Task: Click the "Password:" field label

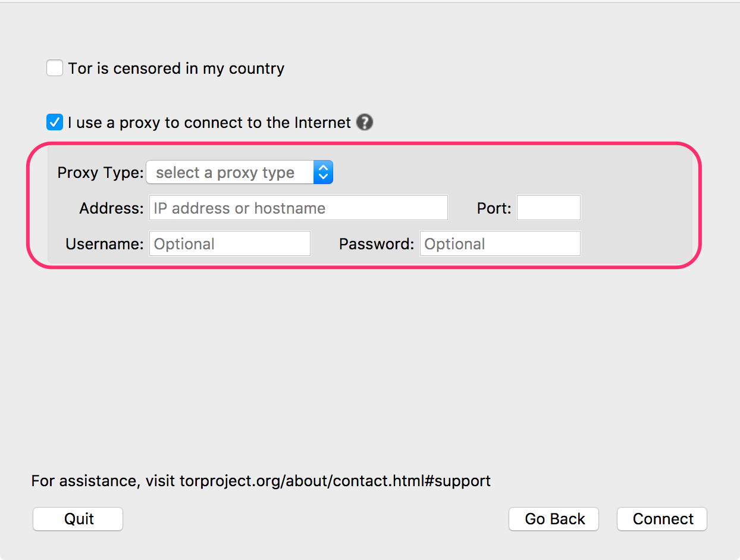Action: click(376, 244)
